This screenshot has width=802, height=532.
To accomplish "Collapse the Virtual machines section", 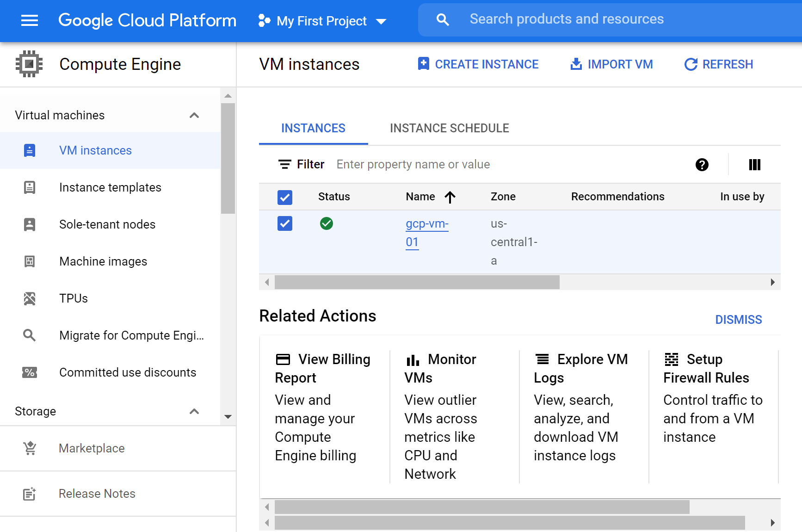I will point(194,115).
